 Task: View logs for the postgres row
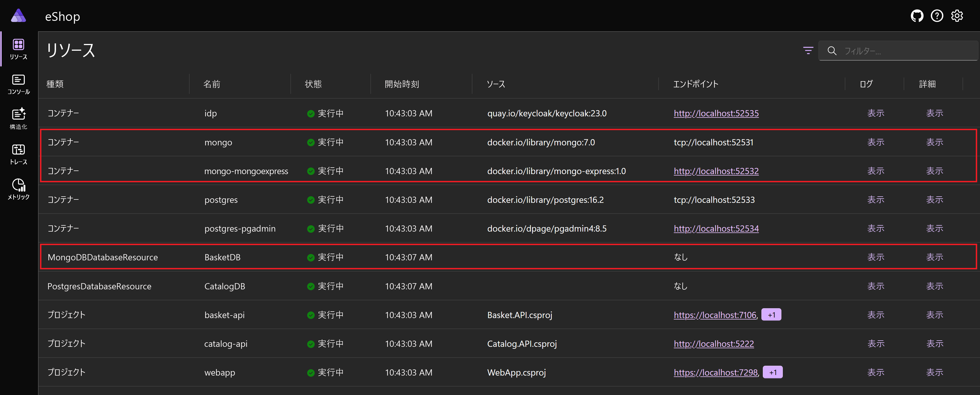tap(875, 200)
